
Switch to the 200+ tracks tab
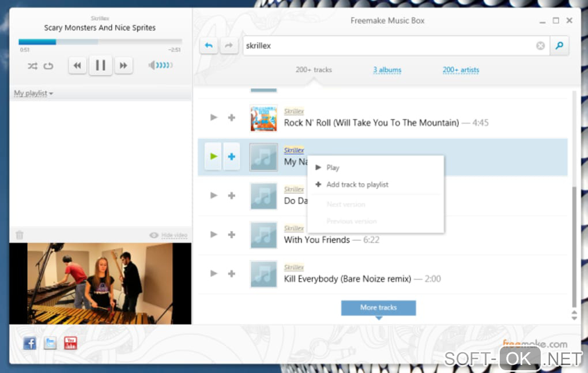tap(314, 70)
